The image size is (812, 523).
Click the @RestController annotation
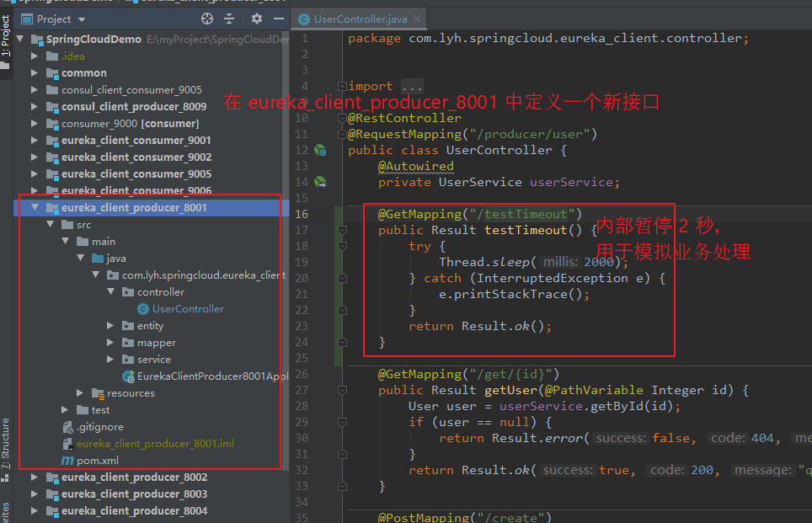click(404, 118)
